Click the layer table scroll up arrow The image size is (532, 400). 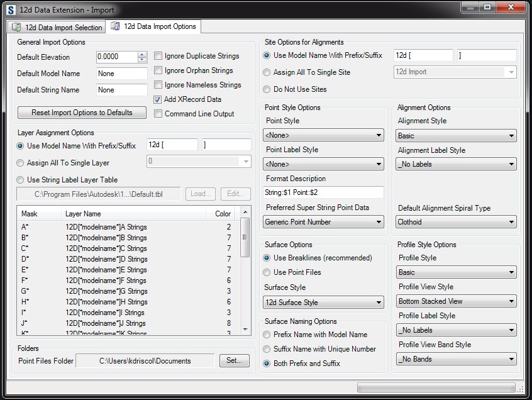point(245,212)
